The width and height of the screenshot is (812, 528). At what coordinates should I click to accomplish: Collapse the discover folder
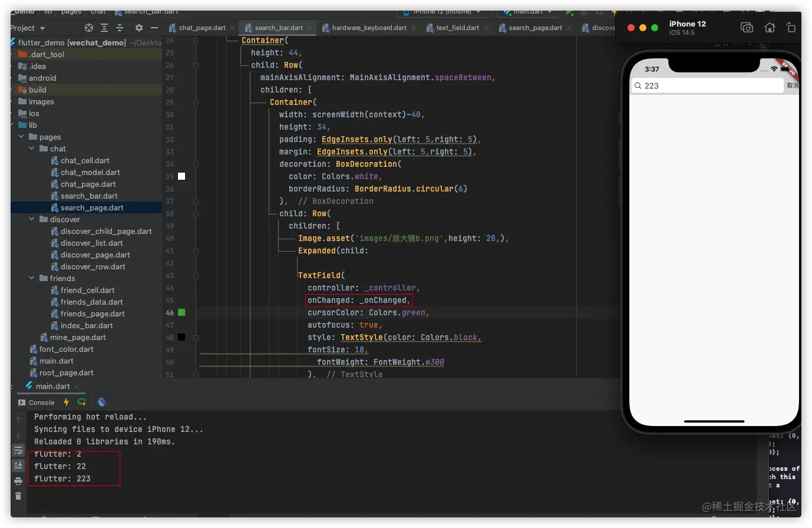[32, 219]
